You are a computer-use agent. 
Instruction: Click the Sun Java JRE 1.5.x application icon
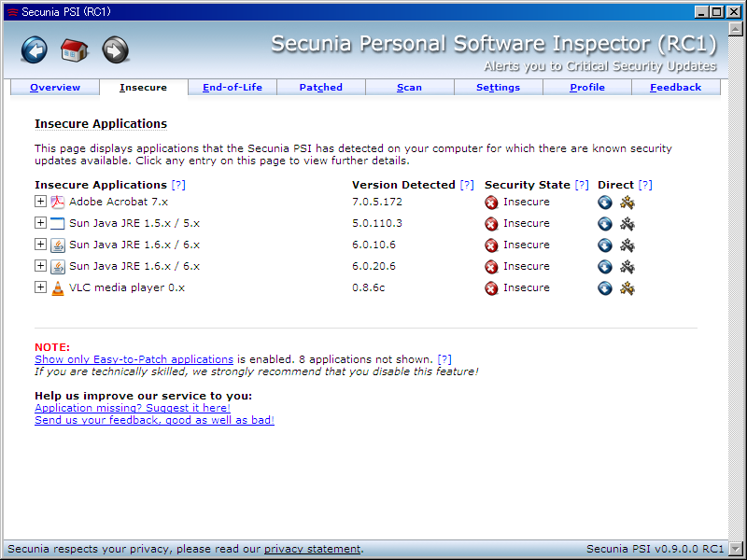[x=58, y=223]
